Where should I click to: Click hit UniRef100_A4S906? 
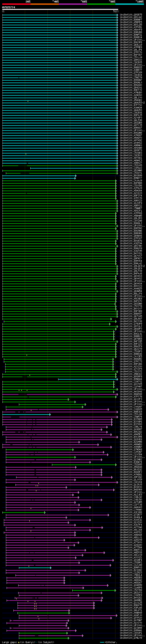click(131, 392)
